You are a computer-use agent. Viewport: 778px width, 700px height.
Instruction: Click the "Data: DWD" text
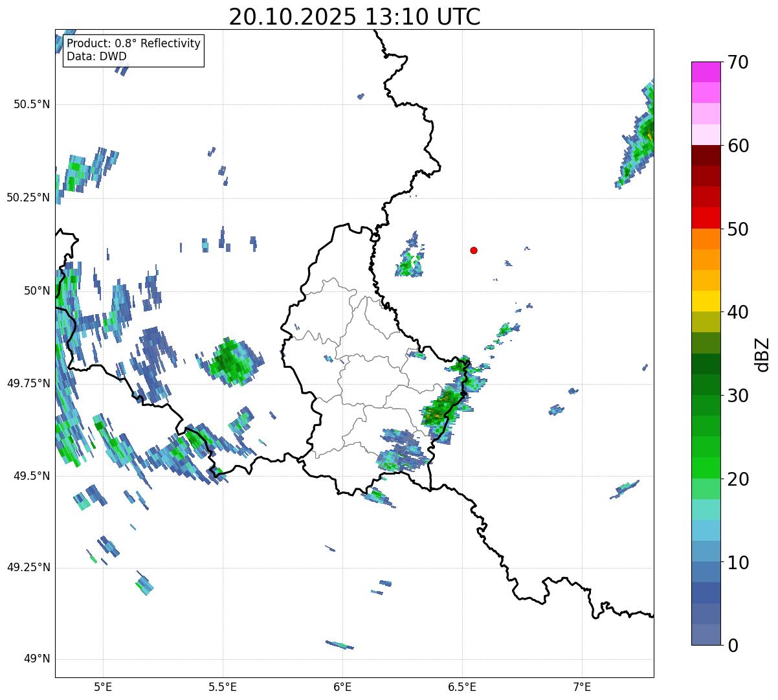click(96, 56)
